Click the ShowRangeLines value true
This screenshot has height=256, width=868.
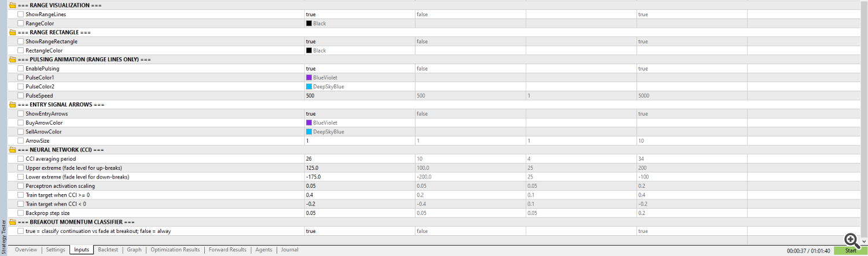[311, 14]
